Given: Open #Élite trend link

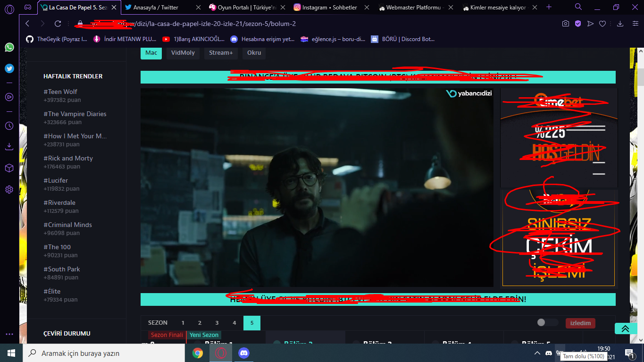Looking at the screenshot, I should tap(52, 291).
